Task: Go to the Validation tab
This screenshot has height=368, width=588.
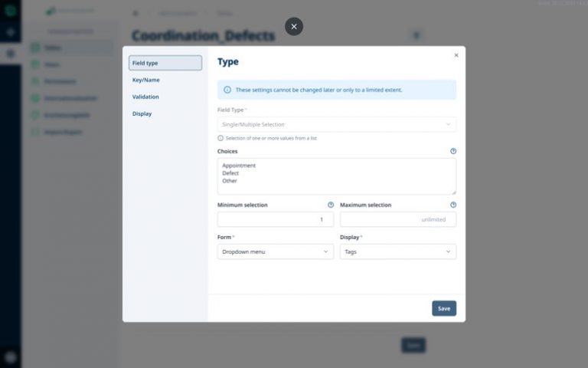Action: click(x=145, y=97)
